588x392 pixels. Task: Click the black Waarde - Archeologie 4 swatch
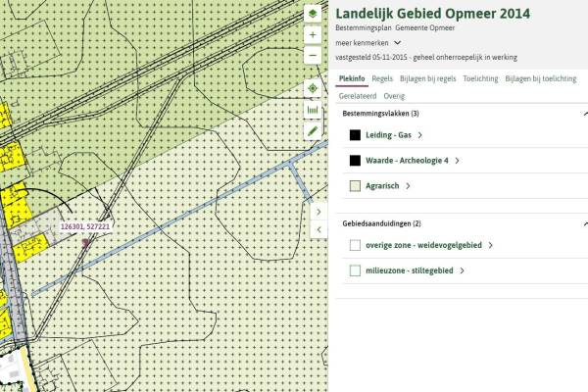point(355,161)
